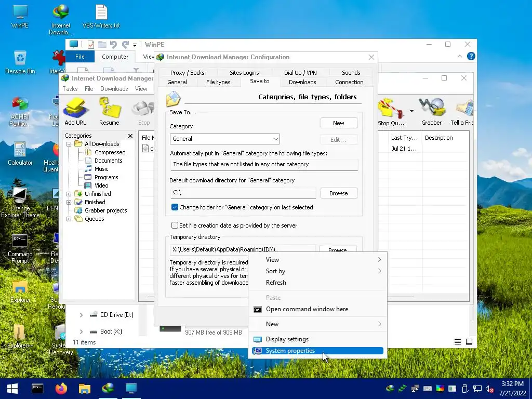Expand CD Drive (D:) in WinPE navigation
Viewport: 532px width, 399px height.
pos(81,315)
